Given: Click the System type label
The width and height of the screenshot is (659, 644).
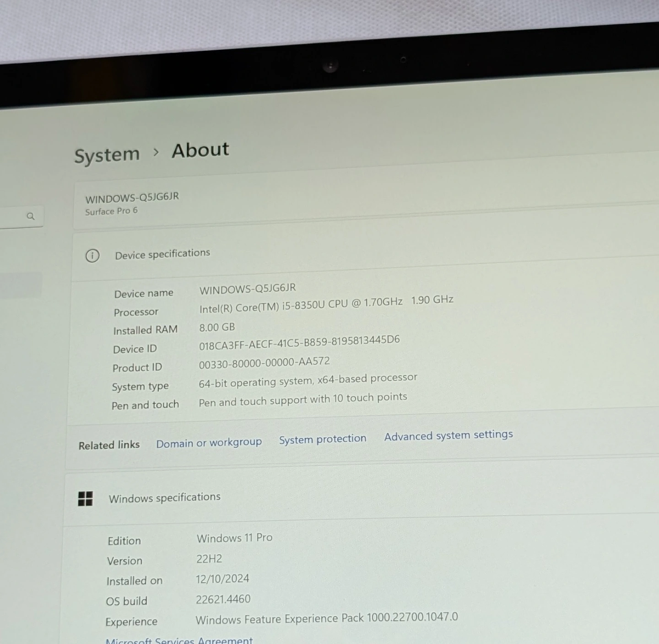Looking at the screenshot, I should coord(140,387).
